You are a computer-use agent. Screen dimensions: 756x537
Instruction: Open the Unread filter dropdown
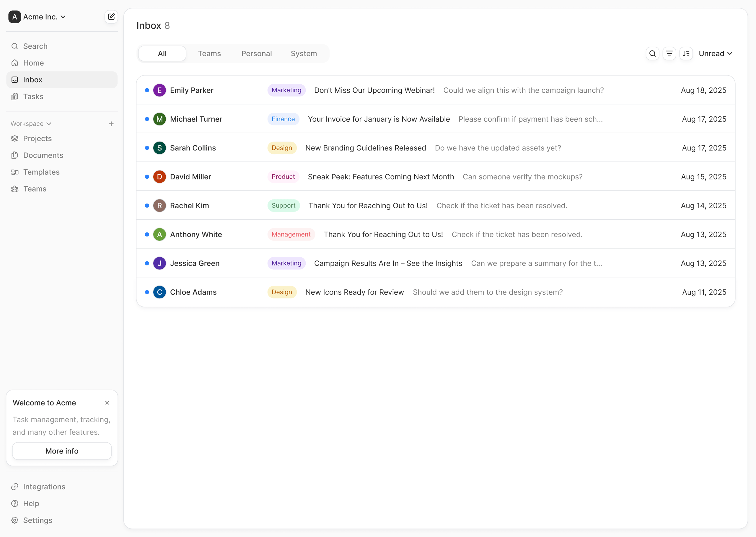coord(715,54)
